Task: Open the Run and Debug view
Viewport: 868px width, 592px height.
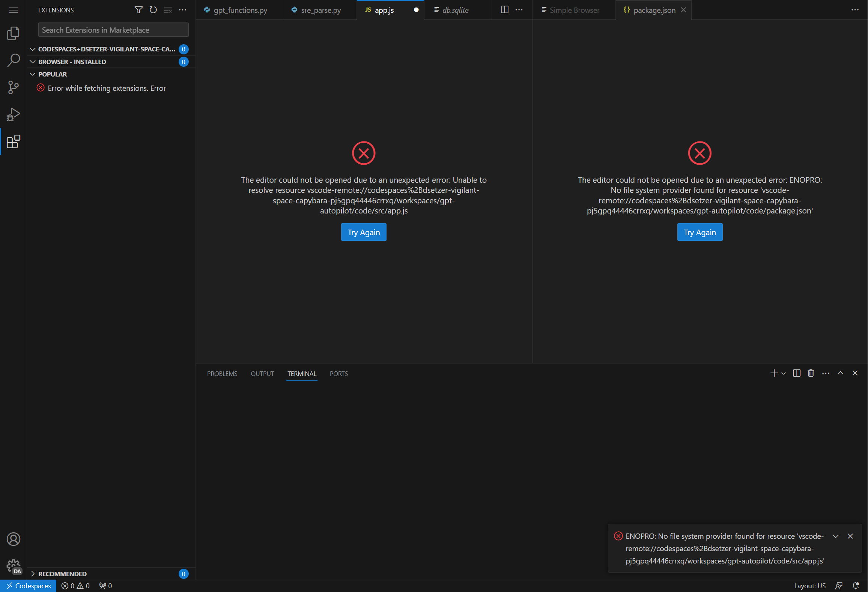Action: coord(14,114)
